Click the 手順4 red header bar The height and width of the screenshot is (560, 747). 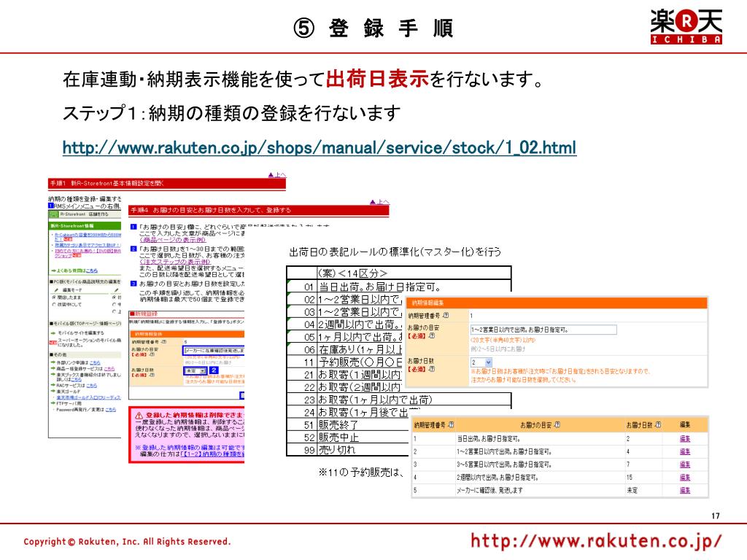click(x=259, y=210)
